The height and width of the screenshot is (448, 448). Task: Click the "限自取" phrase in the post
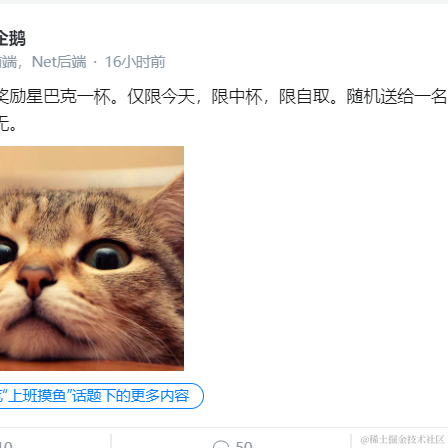pos(304,97)
